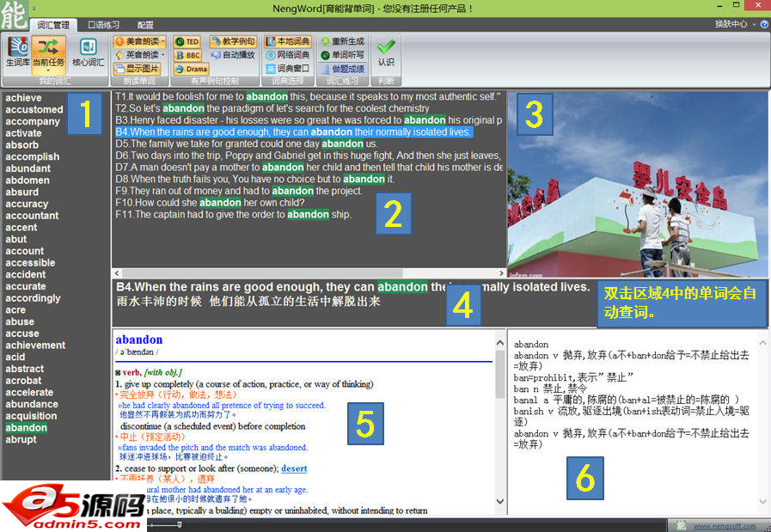Click the sentence list left scroll arrow
771x532 pixels.
[x=117, y=273]
